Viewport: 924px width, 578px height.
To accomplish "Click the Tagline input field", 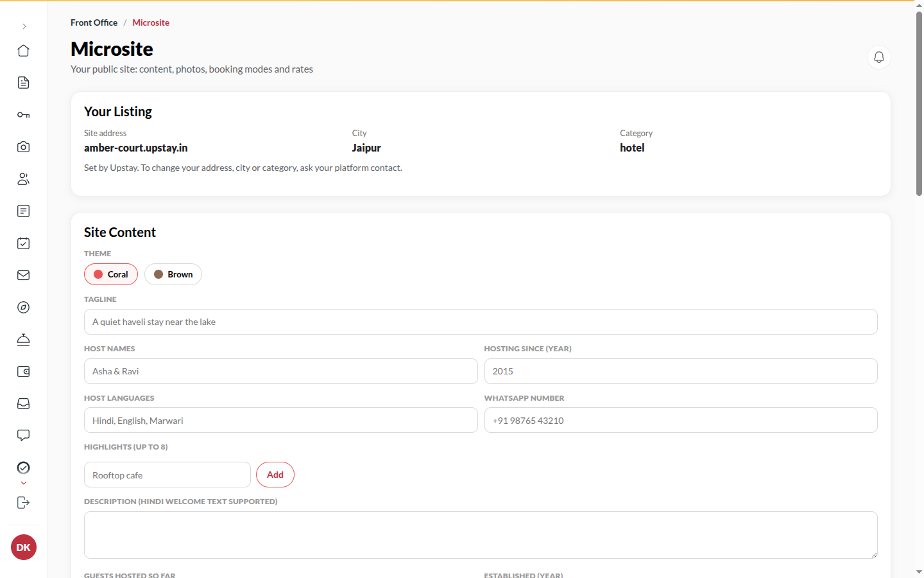I will 481,322.
